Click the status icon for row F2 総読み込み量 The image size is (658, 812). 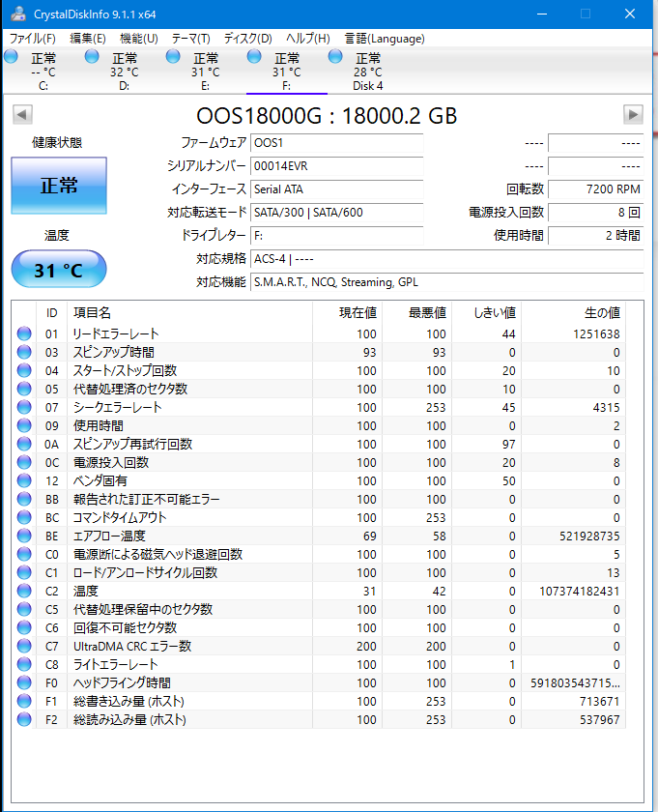tap(24, 719)
